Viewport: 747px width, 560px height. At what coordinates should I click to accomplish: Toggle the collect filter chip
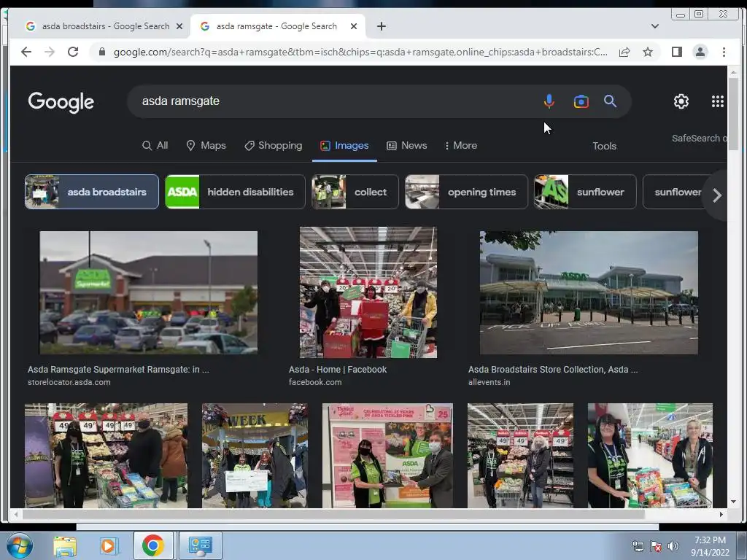pos(355,192)
